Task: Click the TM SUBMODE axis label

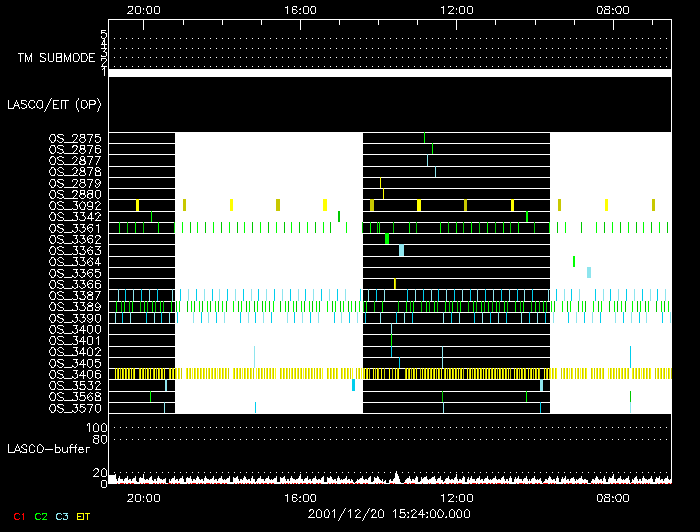Action: [56, 57]
